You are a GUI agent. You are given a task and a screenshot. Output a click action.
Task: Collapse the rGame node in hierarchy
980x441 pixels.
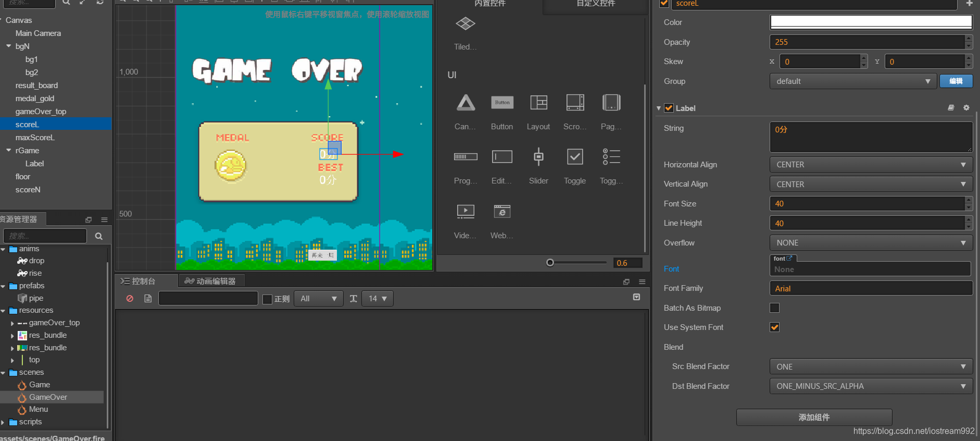pos(9,150)
